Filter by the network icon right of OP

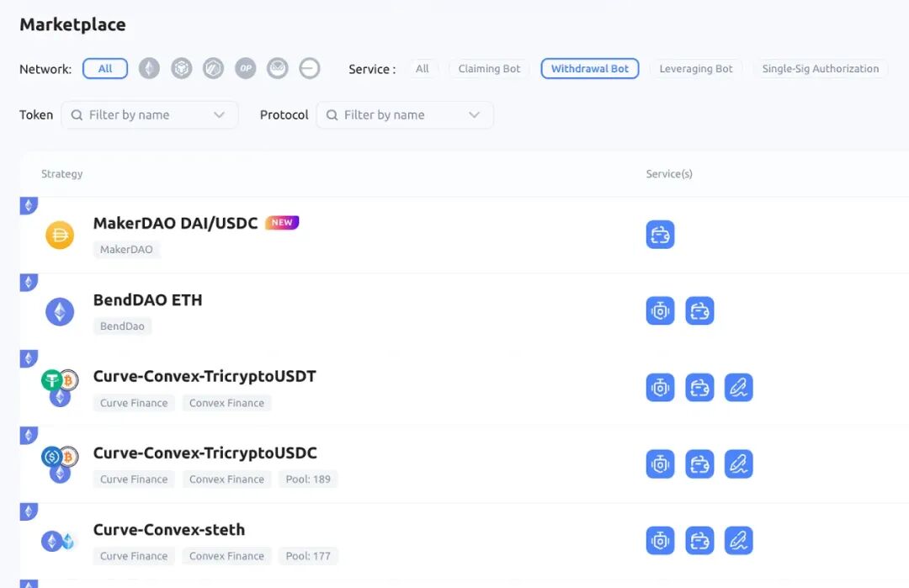(278, 68)
